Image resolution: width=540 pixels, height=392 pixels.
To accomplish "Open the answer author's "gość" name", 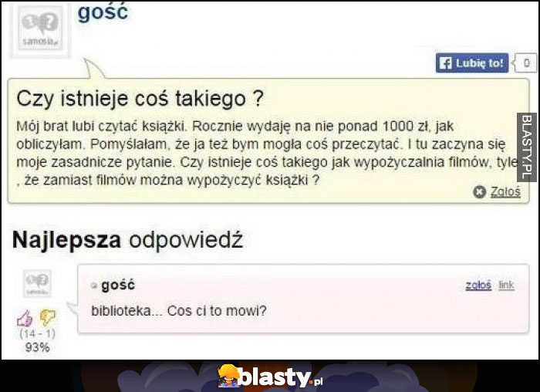I will 117,286.
